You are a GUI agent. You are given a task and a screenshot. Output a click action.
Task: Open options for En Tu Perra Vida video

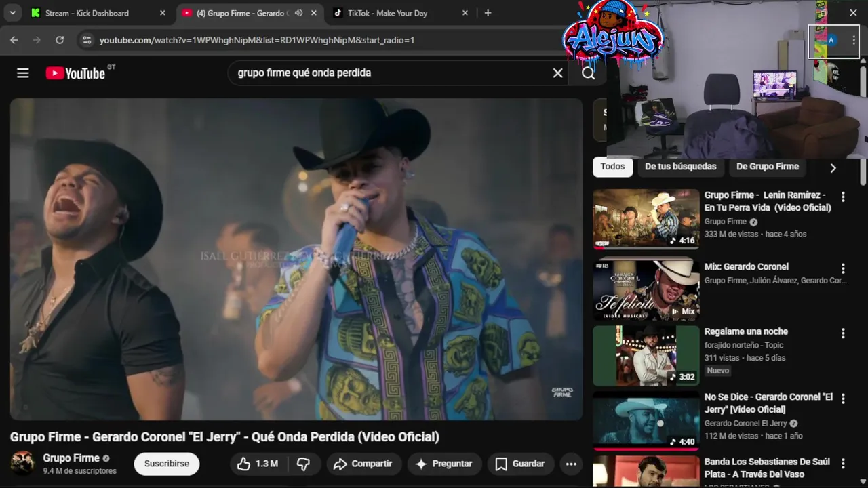coord(843,197)
